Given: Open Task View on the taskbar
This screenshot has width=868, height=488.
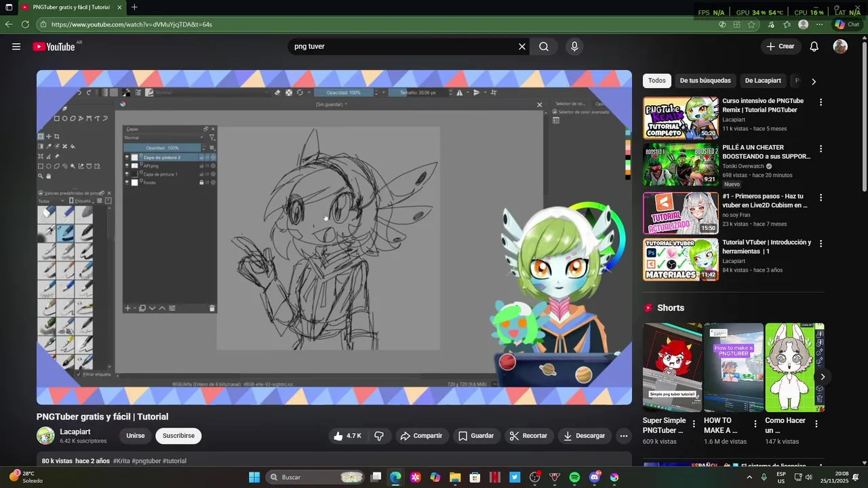Looking at the screenshot, I should (x=376, y=477).
